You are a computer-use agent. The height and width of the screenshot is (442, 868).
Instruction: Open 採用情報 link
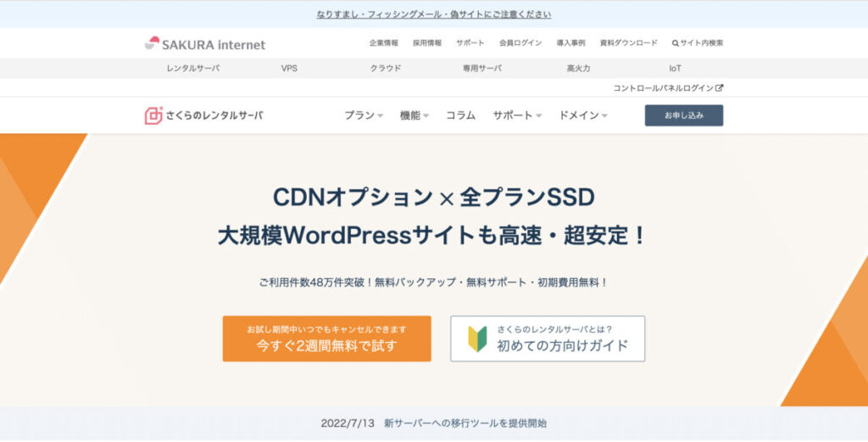click(427, 42)
